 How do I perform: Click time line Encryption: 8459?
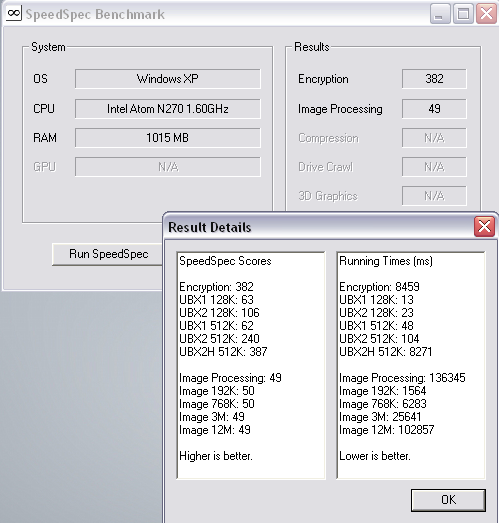[379, 287]
